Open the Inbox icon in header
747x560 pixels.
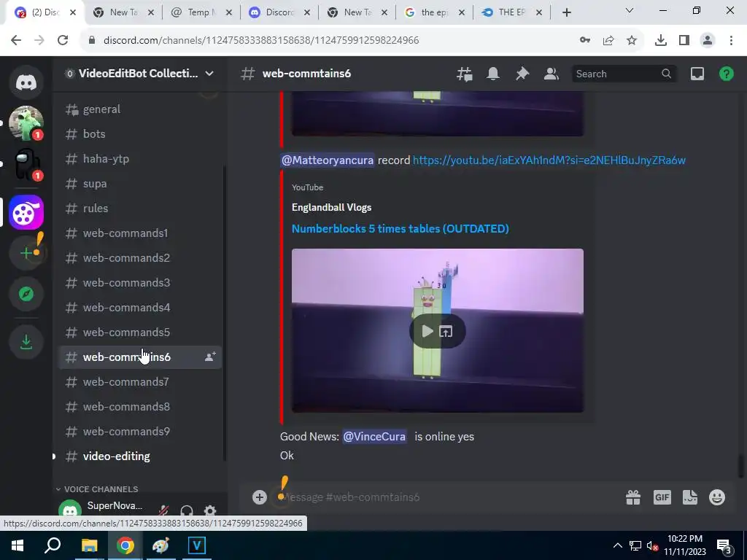tap(697, 74)
